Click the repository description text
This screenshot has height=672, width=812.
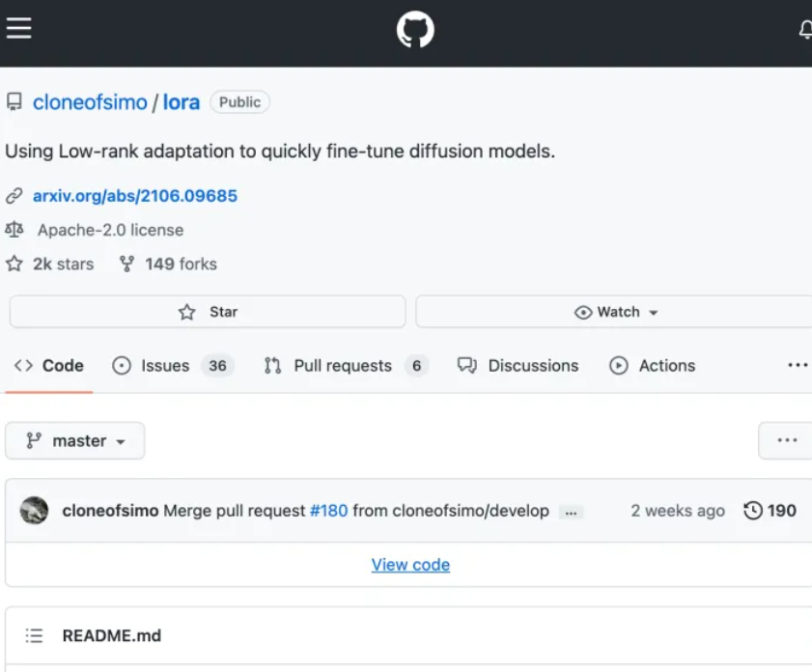tap(280, 152)
